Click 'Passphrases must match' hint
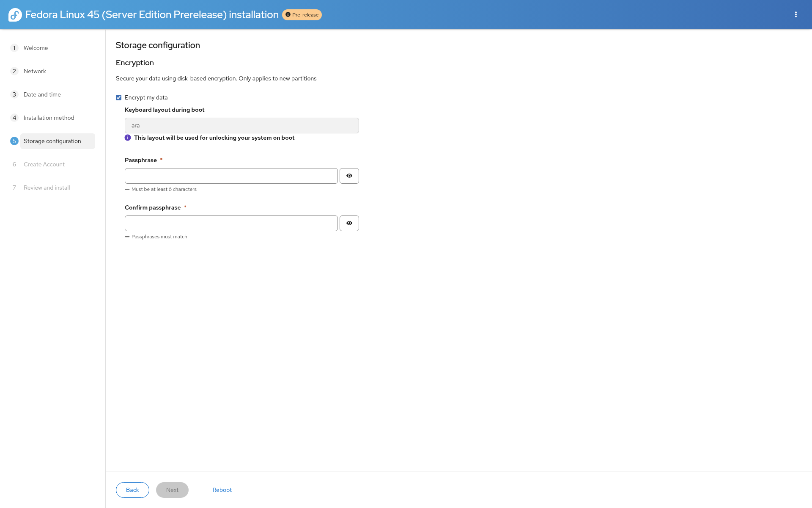Viewport: 812px width, 508px height. tap(159, 237)
